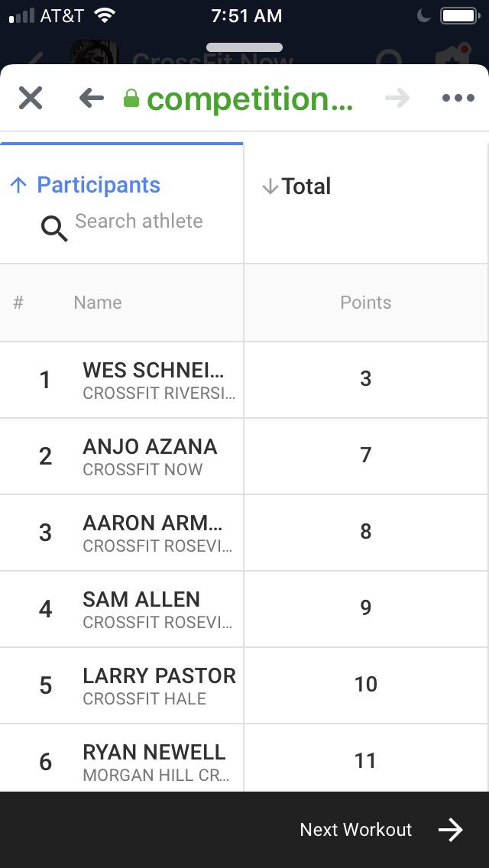Tap the competition URL address text

tap(250, 99)
